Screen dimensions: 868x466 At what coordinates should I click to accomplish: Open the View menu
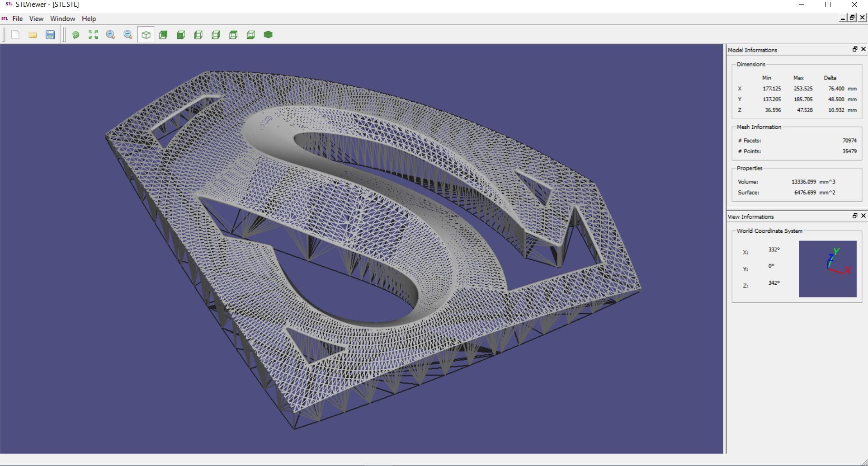tap(36, 19)
